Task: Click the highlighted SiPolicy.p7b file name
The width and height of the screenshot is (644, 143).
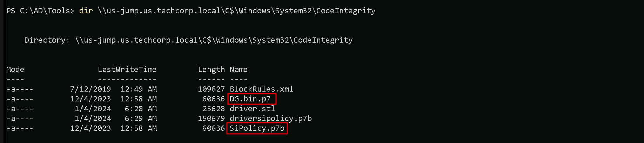Action: pyautogui.click(x=257, y=128)
